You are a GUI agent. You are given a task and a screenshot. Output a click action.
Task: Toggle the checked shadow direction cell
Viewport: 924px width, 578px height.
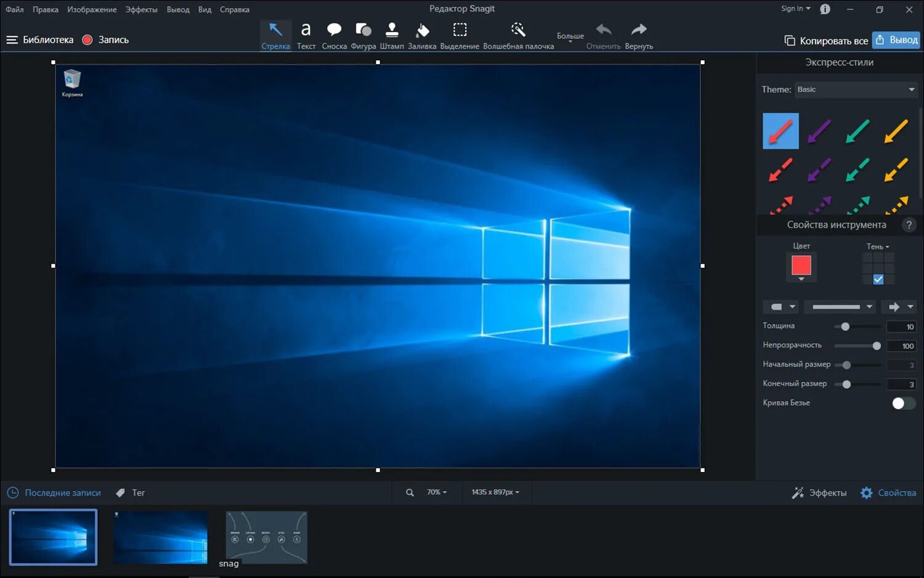pos(878,279)
